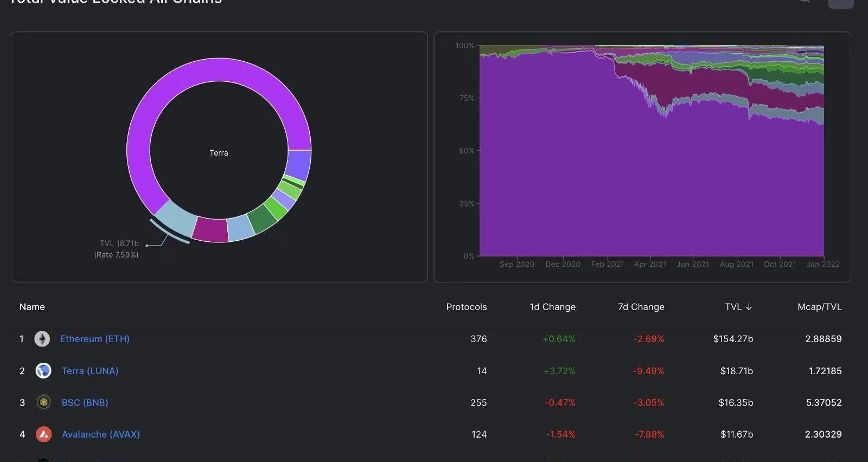Click the 75% y-axis label
The height and width of the screenshot is (462, 868).
[x=467, y=98]
